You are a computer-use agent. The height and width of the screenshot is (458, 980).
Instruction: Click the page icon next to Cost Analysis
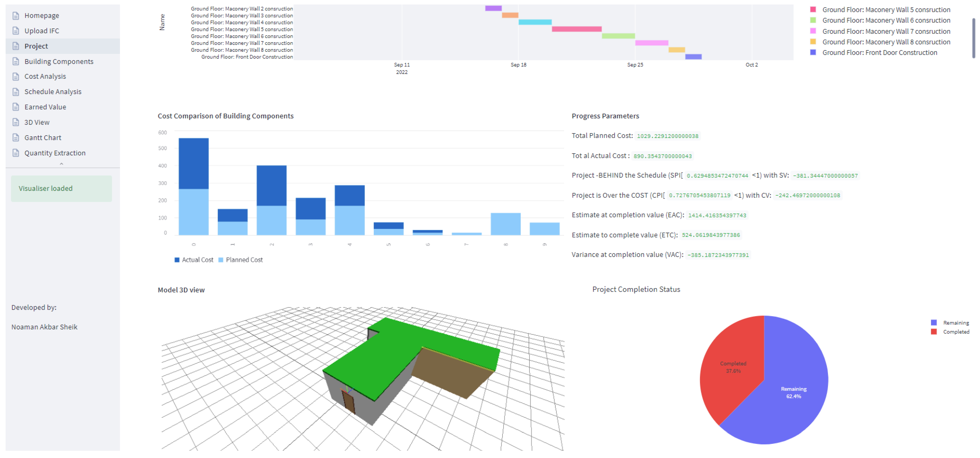point(15,77)
